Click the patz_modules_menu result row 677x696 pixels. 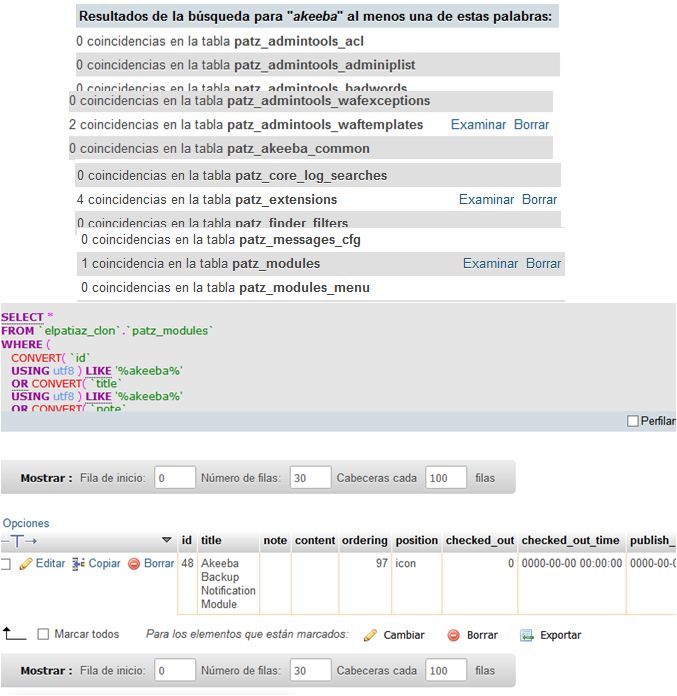pyautogui.click(x=321, y=288)
